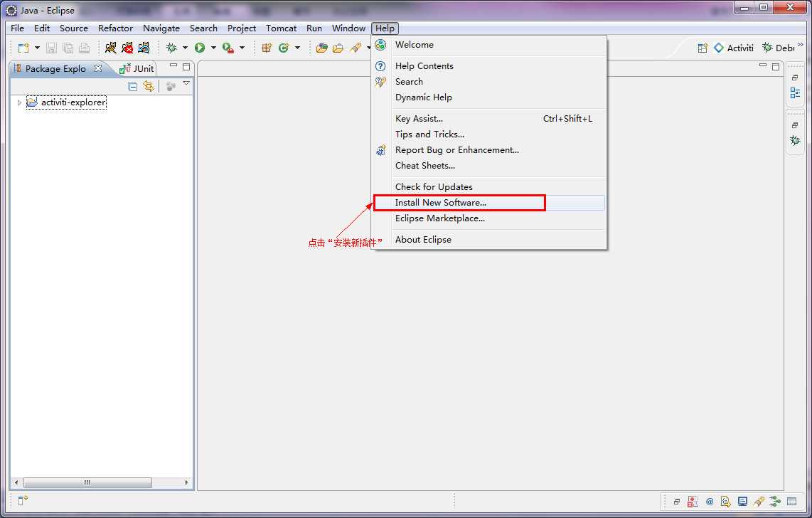The width and height of the screenshot is (812, 518).
Task: Start Tomcat using the toolbar cat icon
Action: click(111, 48)
